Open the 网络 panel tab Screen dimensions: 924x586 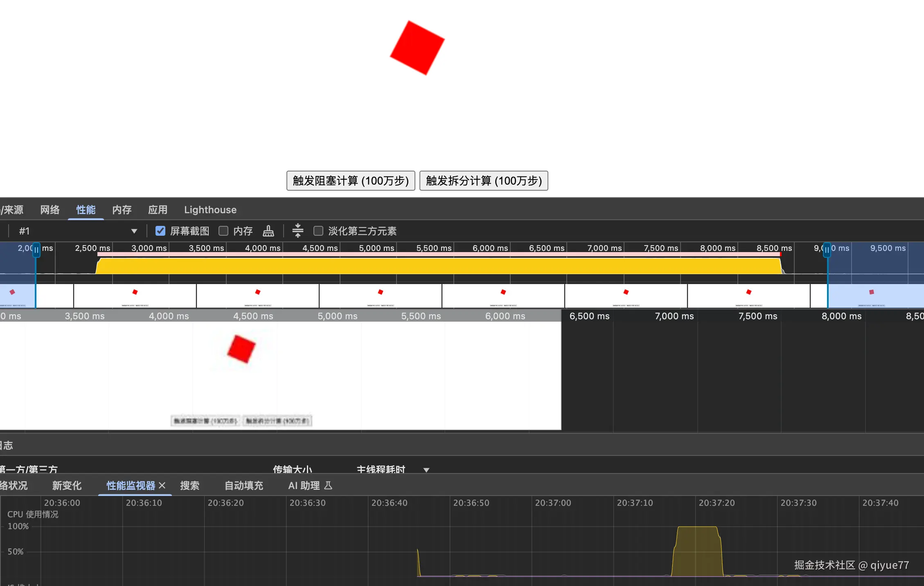coord(50,210)
